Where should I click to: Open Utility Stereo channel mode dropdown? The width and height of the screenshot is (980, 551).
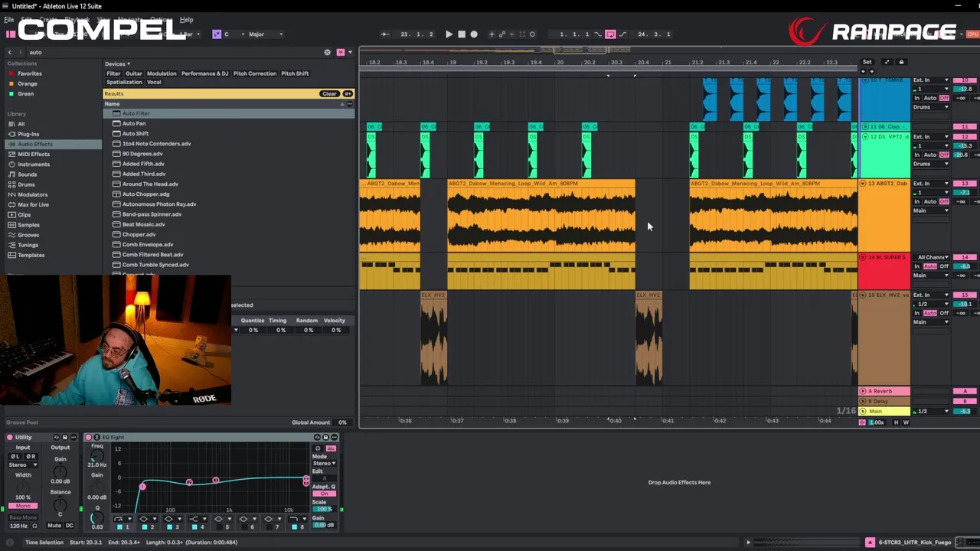(x=23, y=465)
